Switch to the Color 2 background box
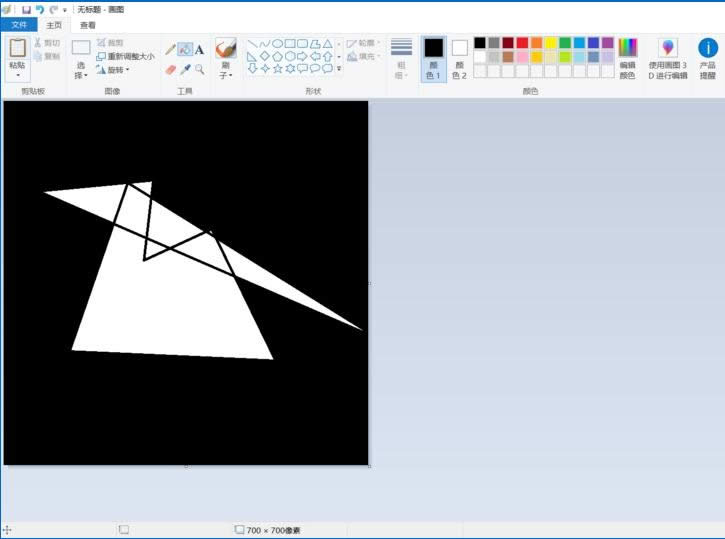Screen dimensions: 725x539 point(459,59)
